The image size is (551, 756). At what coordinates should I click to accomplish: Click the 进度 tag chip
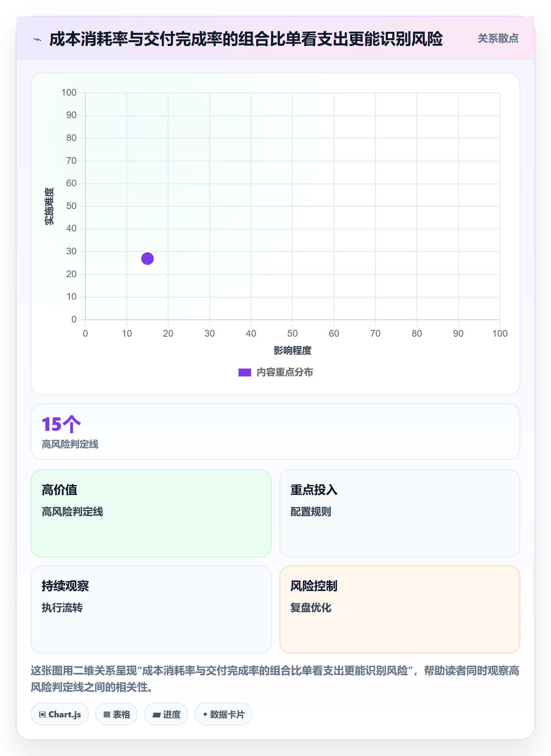pyautogui.click(x=166, y=714)
